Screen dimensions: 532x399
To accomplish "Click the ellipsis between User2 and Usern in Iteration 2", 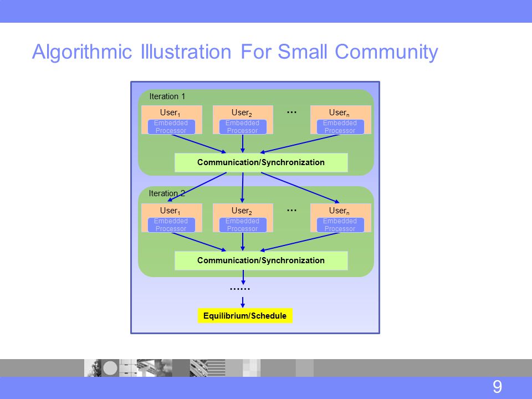I will click(292, 211).
